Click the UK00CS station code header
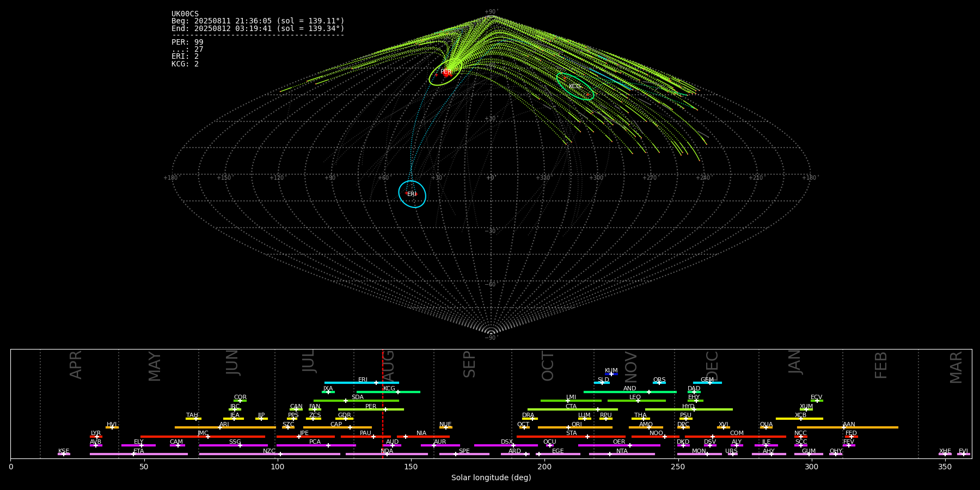This screenshot has height=490, width=980. point(185,14)
